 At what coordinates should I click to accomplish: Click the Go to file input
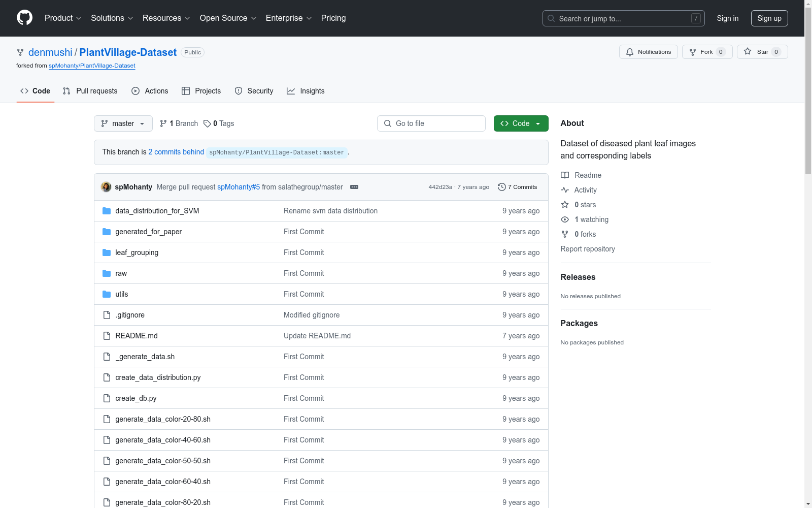tap(431, 123)
